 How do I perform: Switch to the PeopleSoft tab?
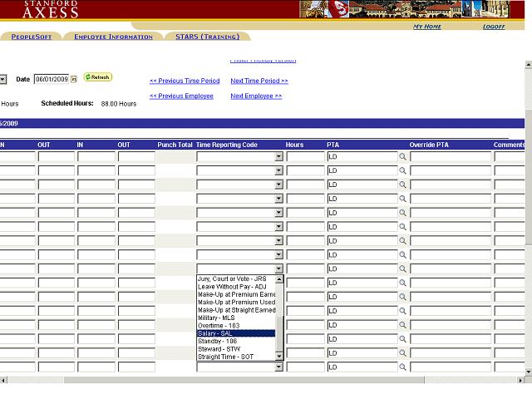pos(32,37)
